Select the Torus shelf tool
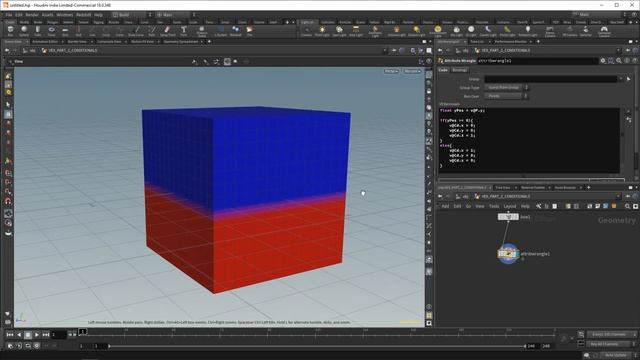 (x=51, y=31)
